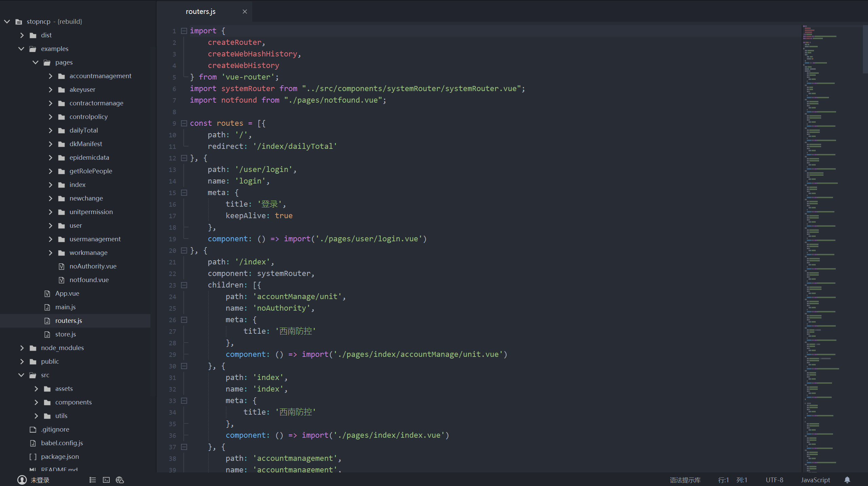Click the user account avatar icon
This screenshot has width=868, height=486.
tap(22, 480)
